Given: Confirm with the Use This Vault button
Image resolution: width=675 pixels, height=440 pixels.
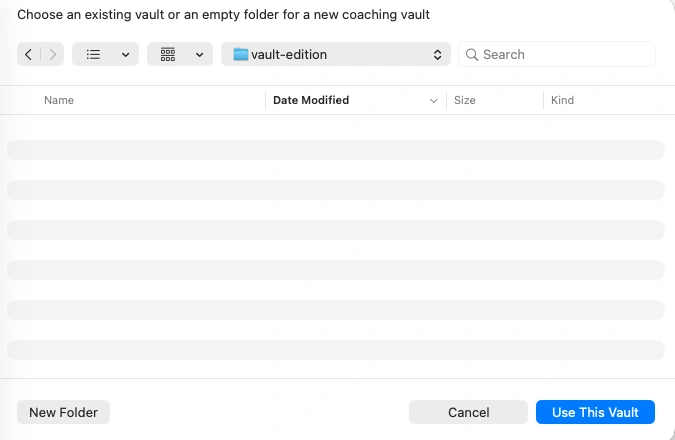Looking at the screenshot, I should [595, 412].
